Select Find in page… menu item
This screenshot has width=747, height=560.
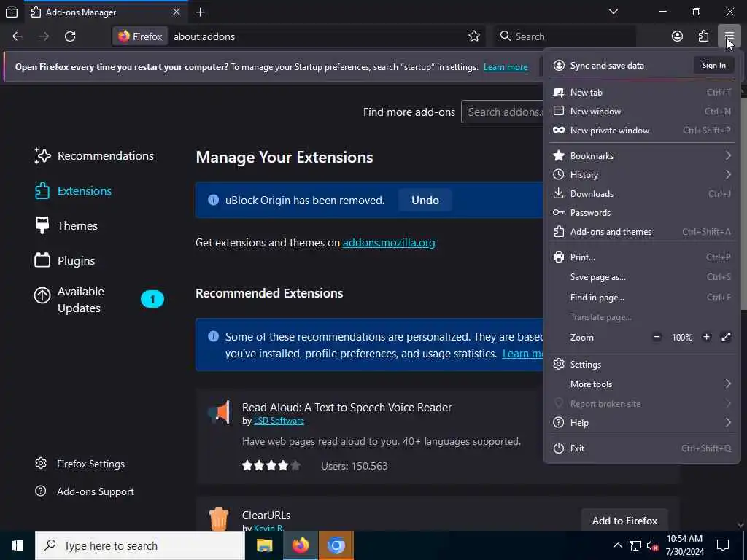click(x=642, y=297)
